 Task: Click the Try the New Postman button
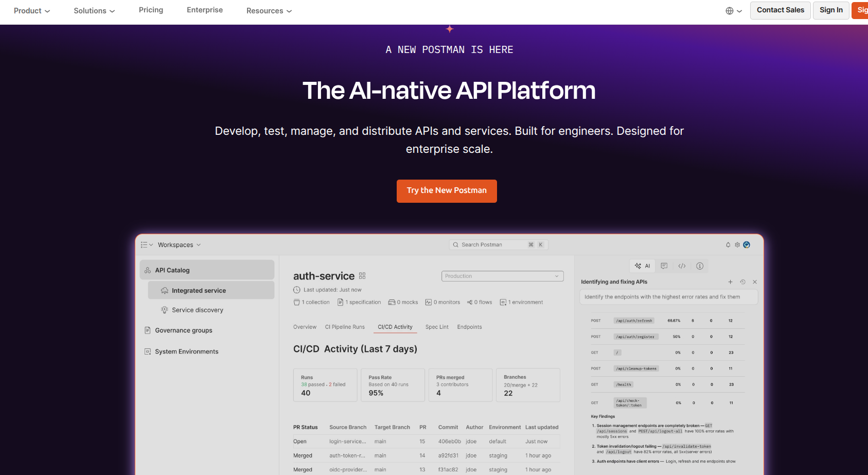tap(447, 191)
